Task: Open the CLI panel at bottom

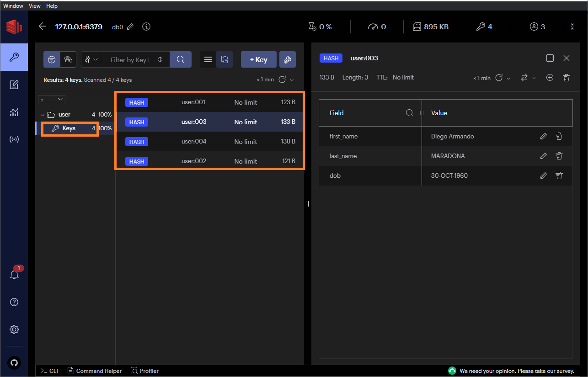Action: coord(49,371)
